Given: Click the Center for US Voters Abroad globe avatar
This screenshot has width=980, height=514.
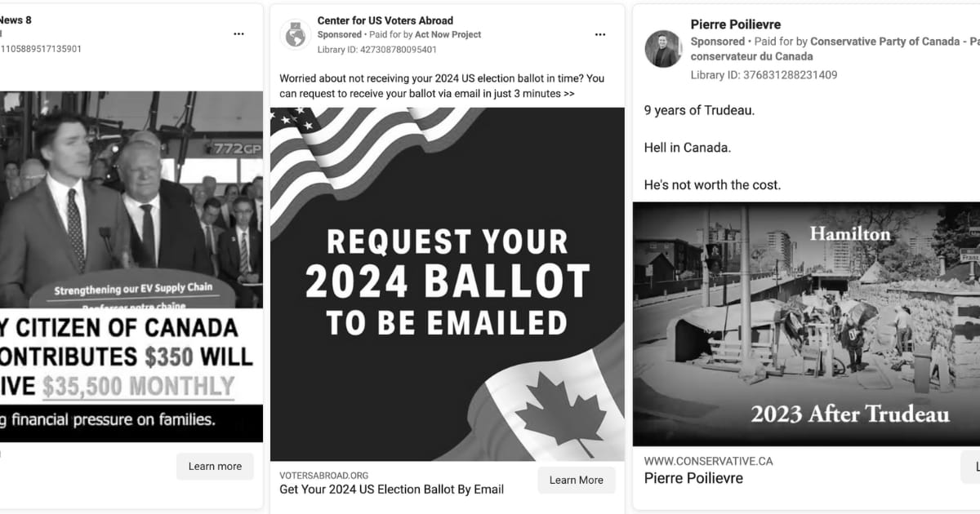Looking at the screenshot, I should click(295, 35).
